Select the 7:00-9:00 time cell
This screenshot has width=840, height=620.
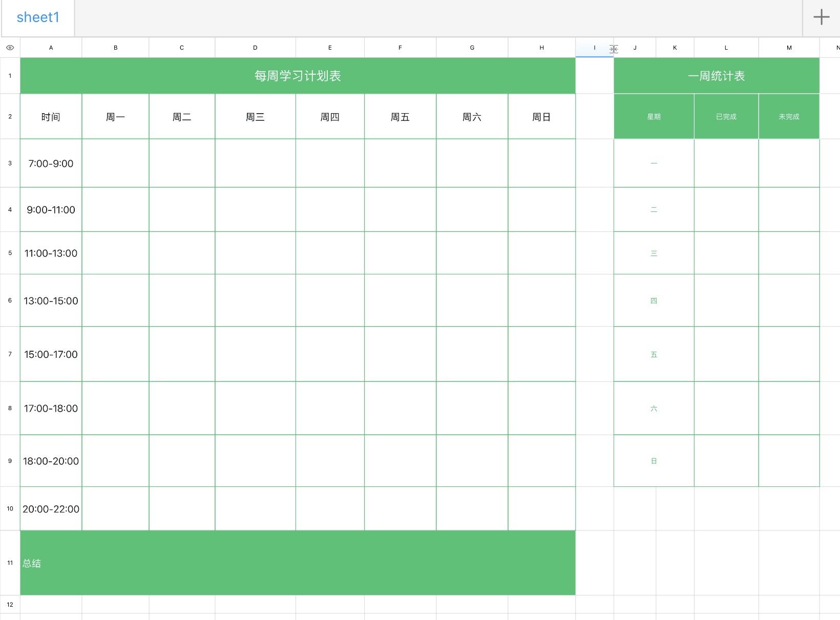[51, 163]
